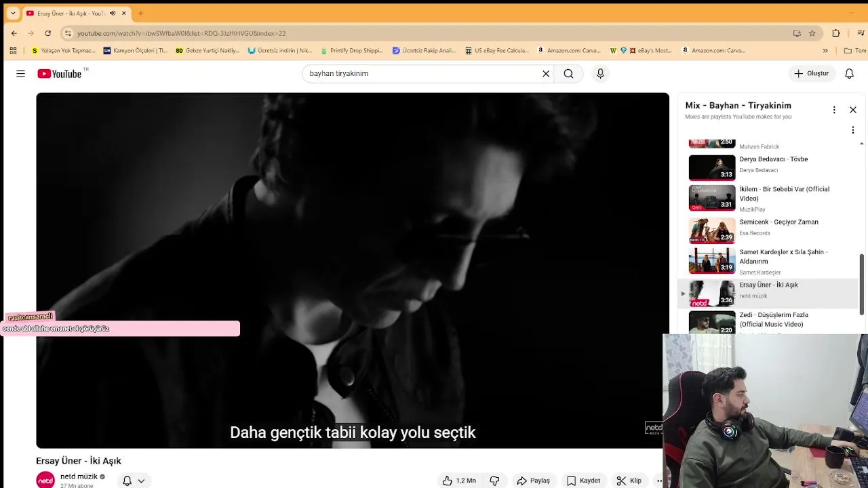Expand hidden bookmarks with double chevron
The image size is (868, 488).
(825, 50)
